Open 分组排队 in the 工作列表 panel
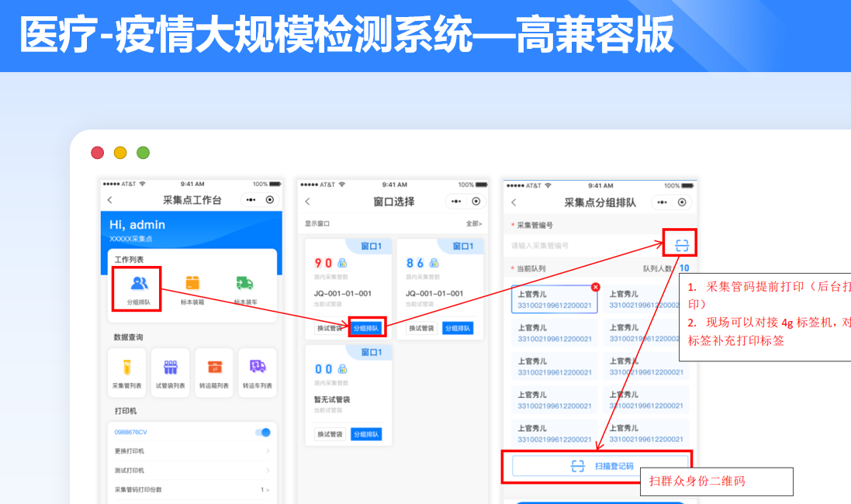This screenshot has width=851, height=504. [138, 289]
